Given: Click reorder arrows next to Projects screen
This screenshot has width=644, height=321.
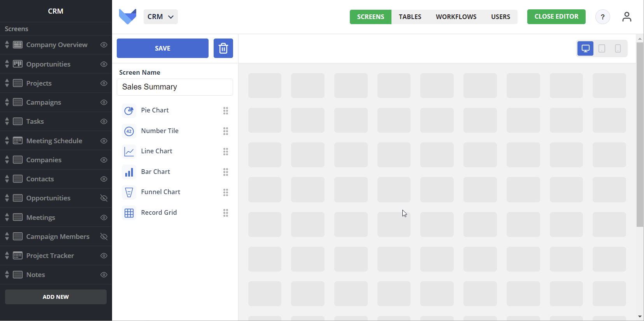Looking at the screenshot, I should 7,83.
